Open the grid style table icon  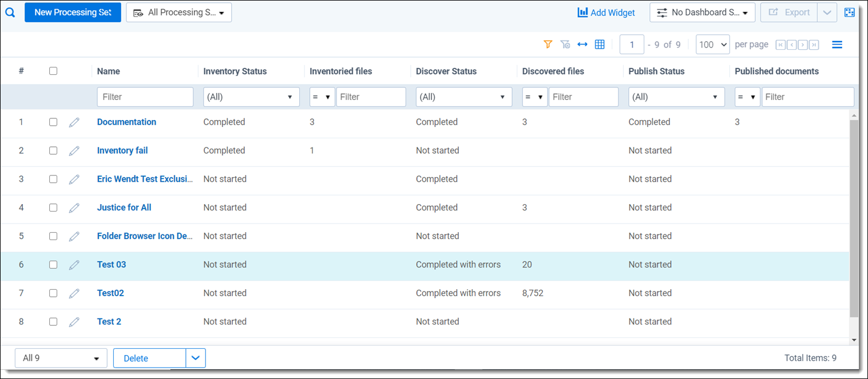(600, 45)
